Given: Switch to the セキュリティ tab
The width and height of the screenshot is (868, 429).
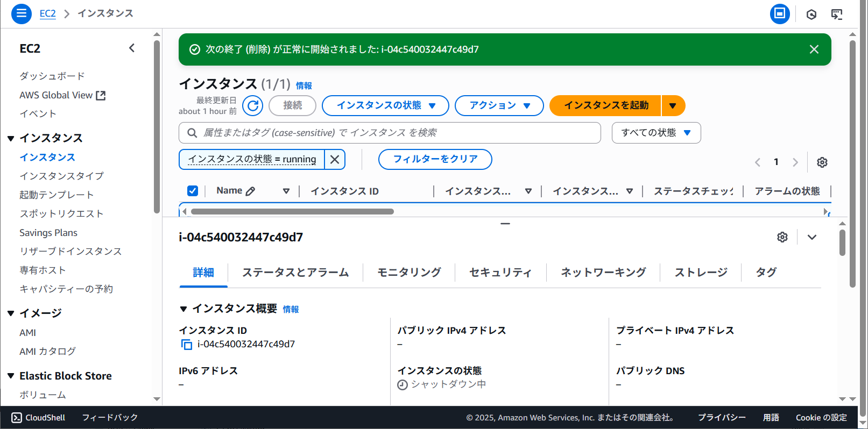Looking at the screenshot, I should (500, 273).
